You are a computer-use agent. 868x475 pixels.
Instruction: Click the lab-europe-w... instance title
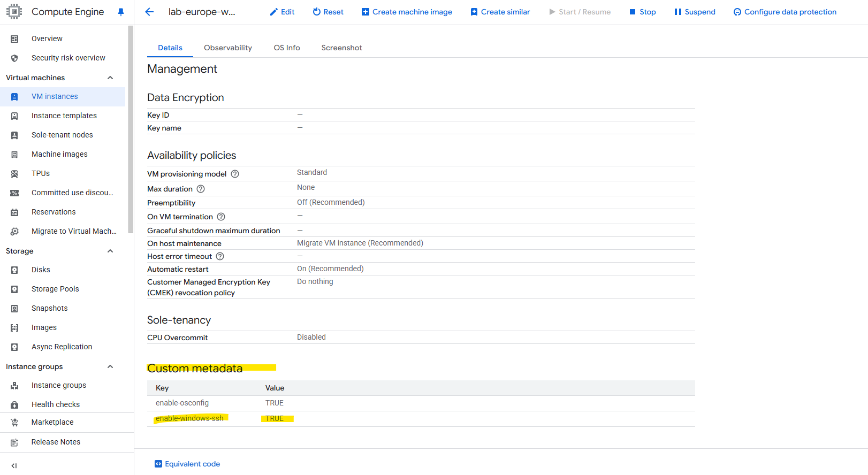202,12
